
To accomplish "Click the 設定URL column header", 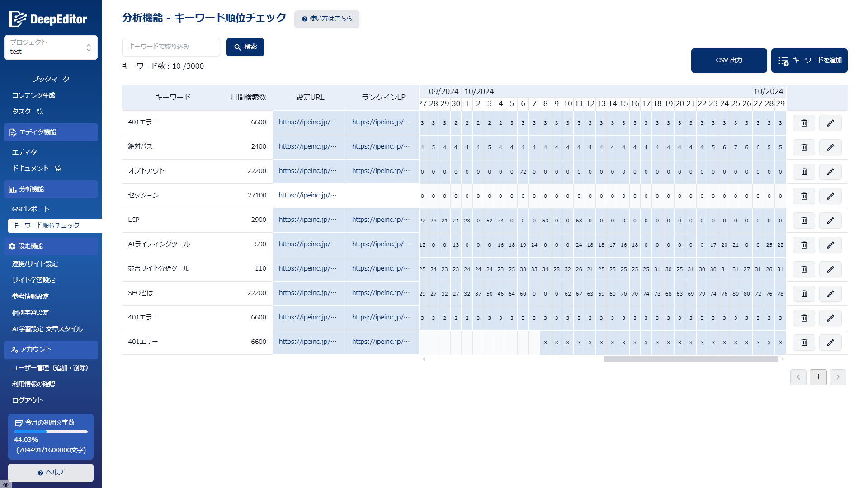I will (x=310, y=98).
